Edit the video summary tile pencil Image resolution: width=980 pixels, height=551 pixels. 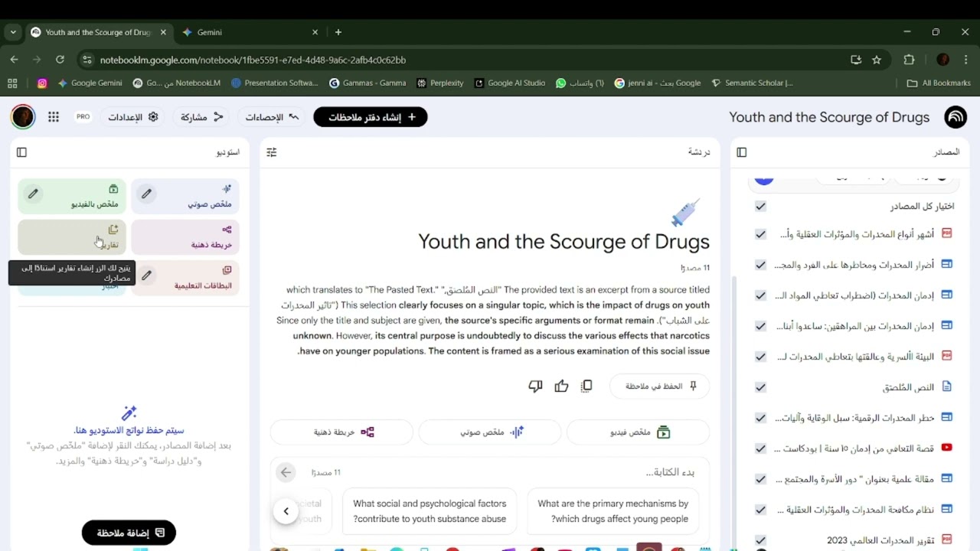coord(33,194)
